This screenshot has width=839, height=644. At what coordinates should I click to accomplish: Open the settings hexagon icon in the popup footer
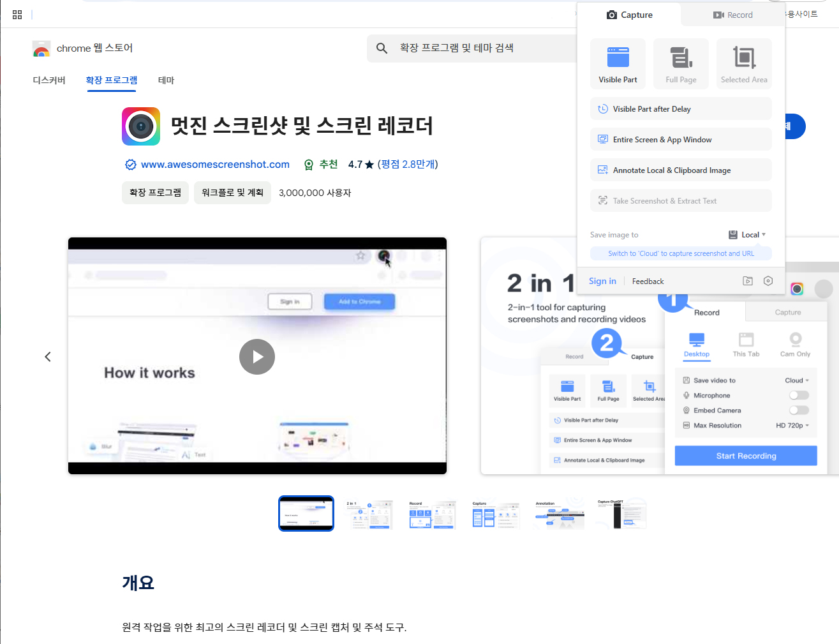click(768, 281)
